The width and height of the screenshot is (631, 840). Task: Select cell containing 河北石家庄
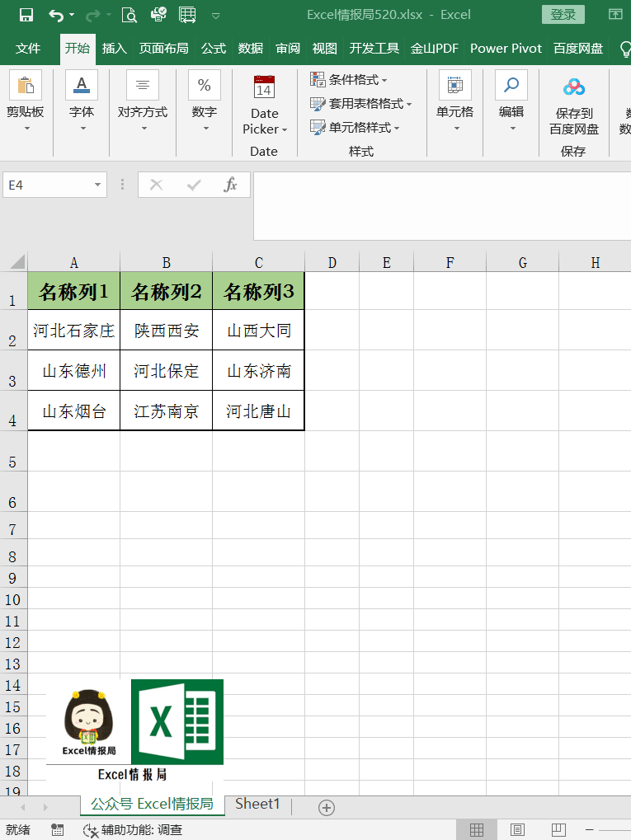point(74,330)
